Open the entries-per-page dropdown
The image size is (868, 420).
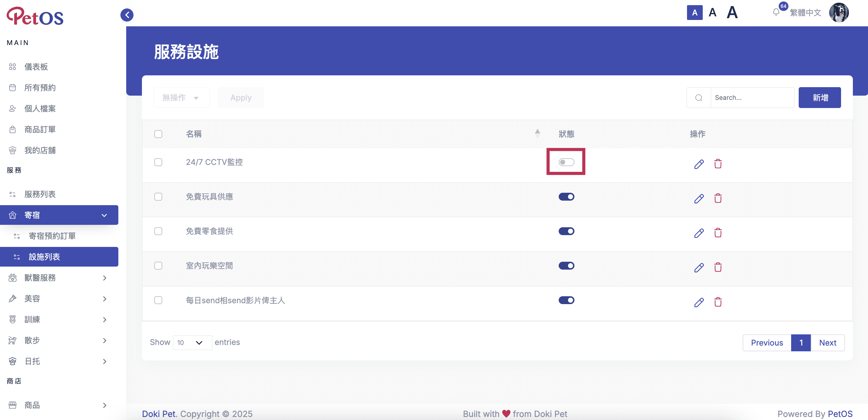click(x=192, y=343)
